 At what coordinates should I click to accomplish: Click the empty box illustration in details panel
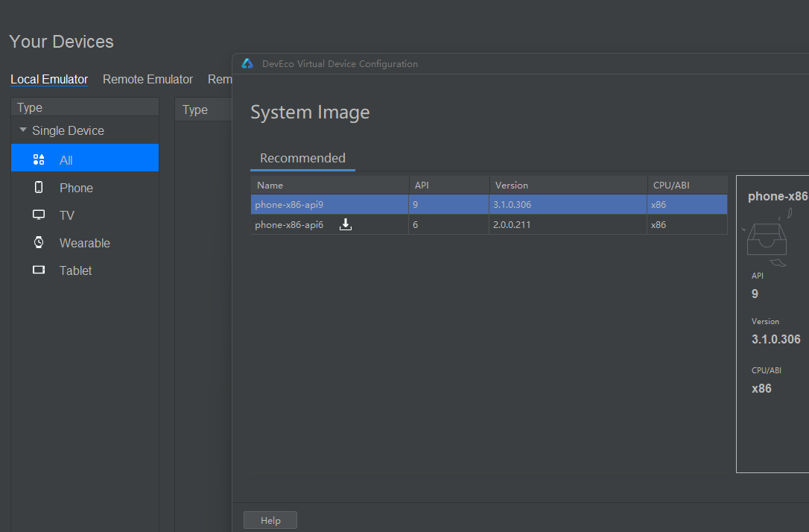click(x=767, y=238)
